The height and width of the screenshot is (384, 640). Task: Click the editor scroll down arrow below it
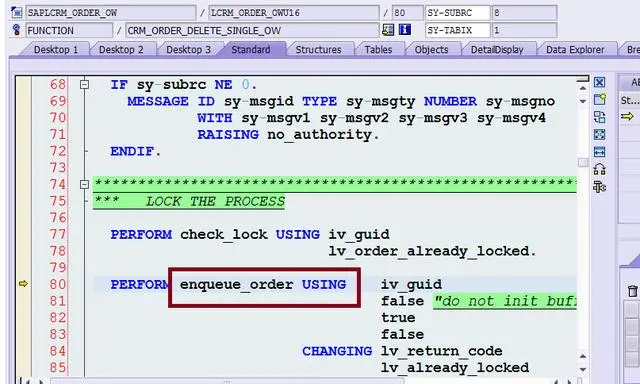click(583, 101)
